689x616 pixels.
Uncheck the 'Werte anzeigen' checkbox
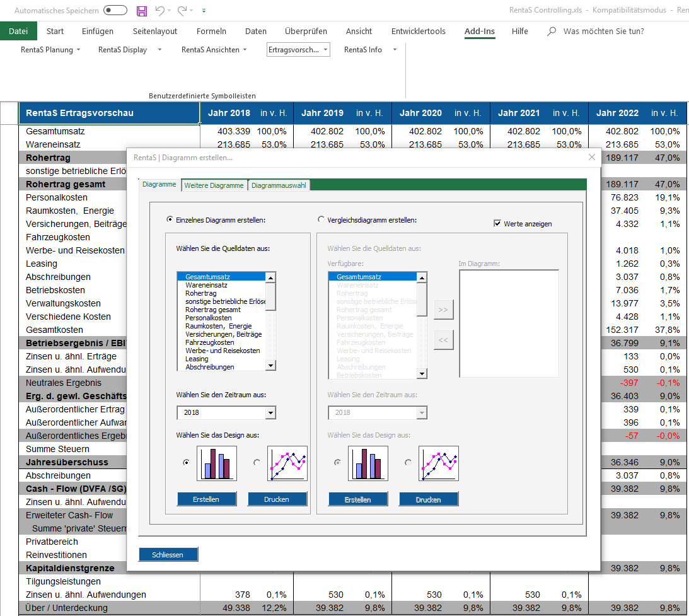(x=497, y=223)
